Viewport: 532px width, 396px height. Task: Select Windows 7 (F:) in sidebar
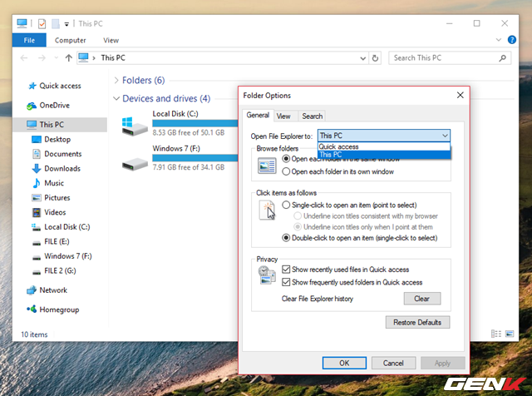[68, 256]
